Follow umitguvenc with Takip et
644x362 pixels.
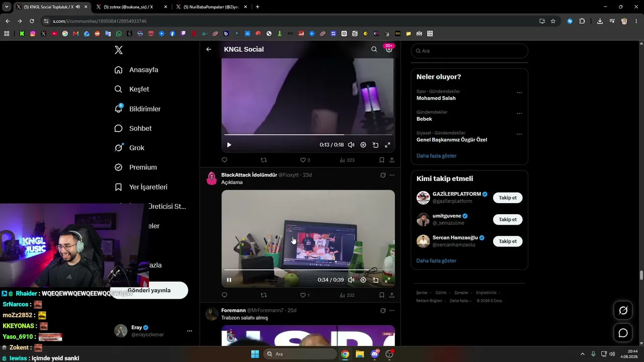(508, 219)
